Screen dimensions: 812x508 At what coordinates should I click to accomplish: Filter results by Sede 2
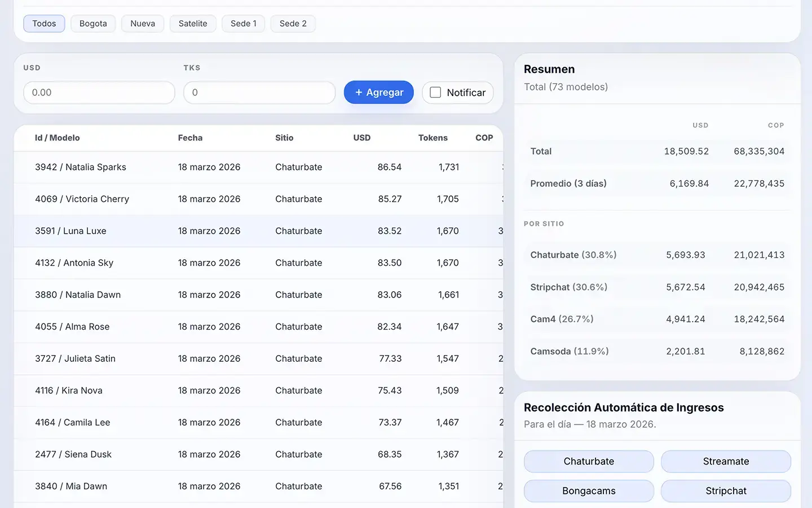pos(293,23)
